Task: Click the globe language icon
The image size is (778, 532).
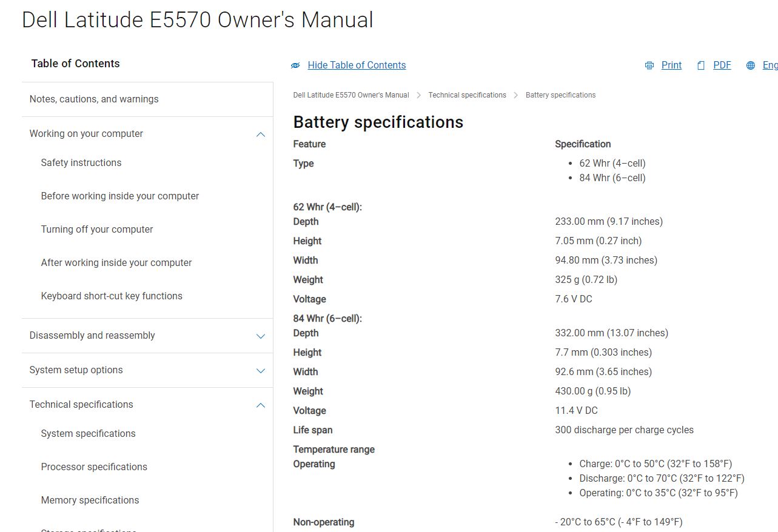Action: pyautogui.click(x=751, y=65)
